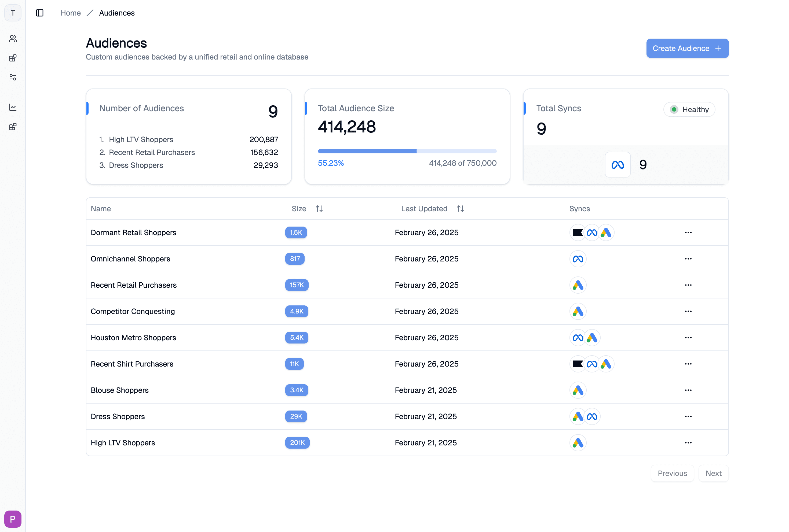
Task: Open the Recent Shirt Purchasers row
Action: [x=132, y=364]
